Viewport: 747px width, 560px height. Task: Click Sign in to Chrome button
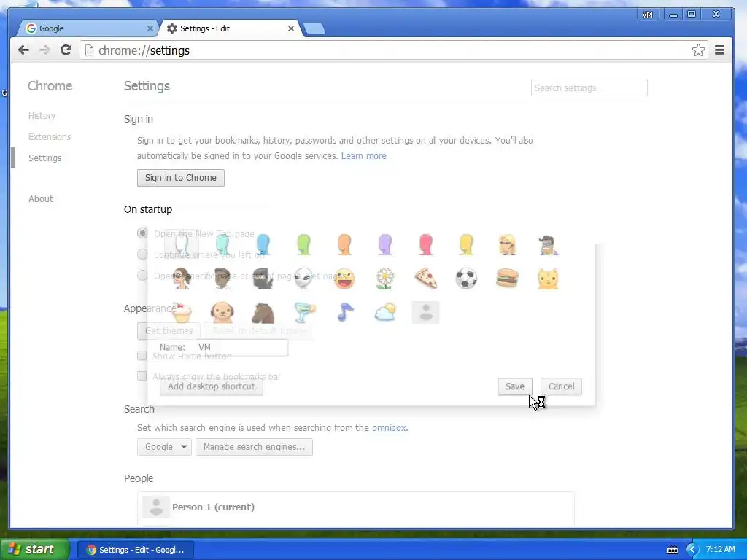coord(181,178)
